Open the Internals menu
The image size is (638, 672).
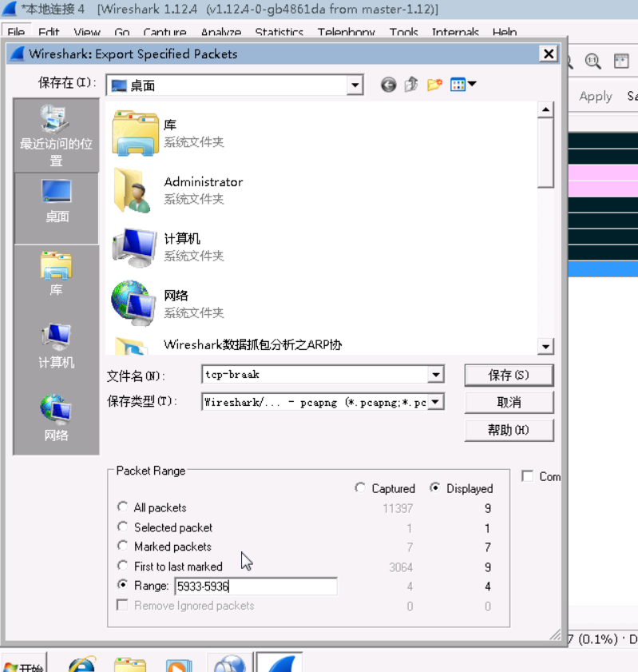tap(455, 33)
